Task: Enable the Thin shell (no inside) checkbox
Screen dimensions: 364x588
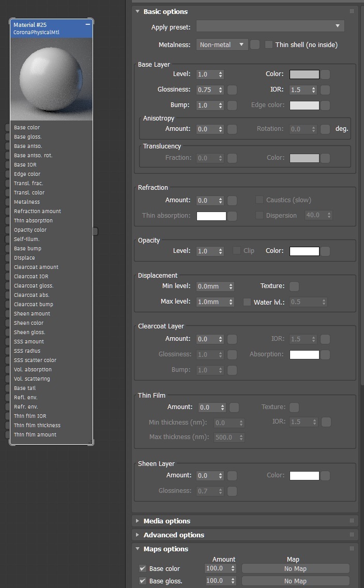Action: 269,45
